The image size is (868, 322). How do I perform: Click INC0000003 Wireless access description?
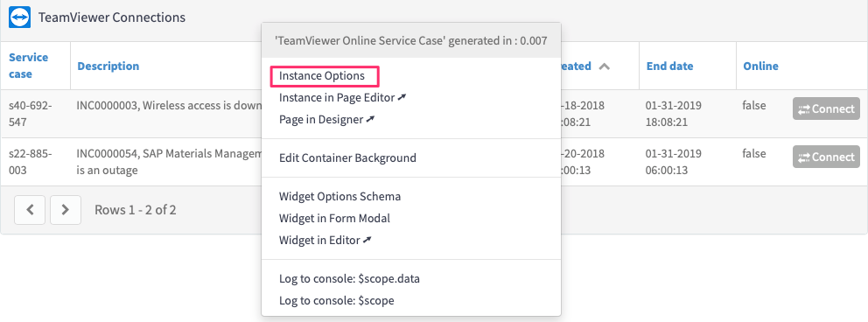coord(169,105)
